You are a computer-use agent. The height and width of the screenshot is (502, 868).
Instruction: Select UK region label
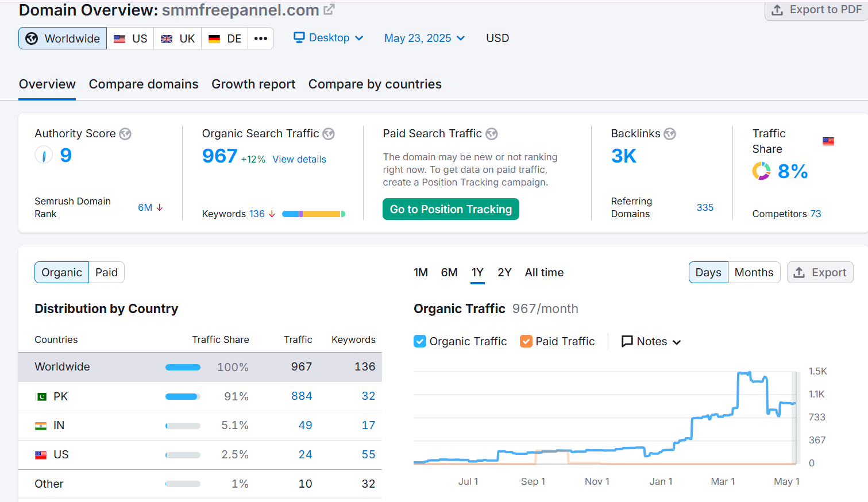187,38
